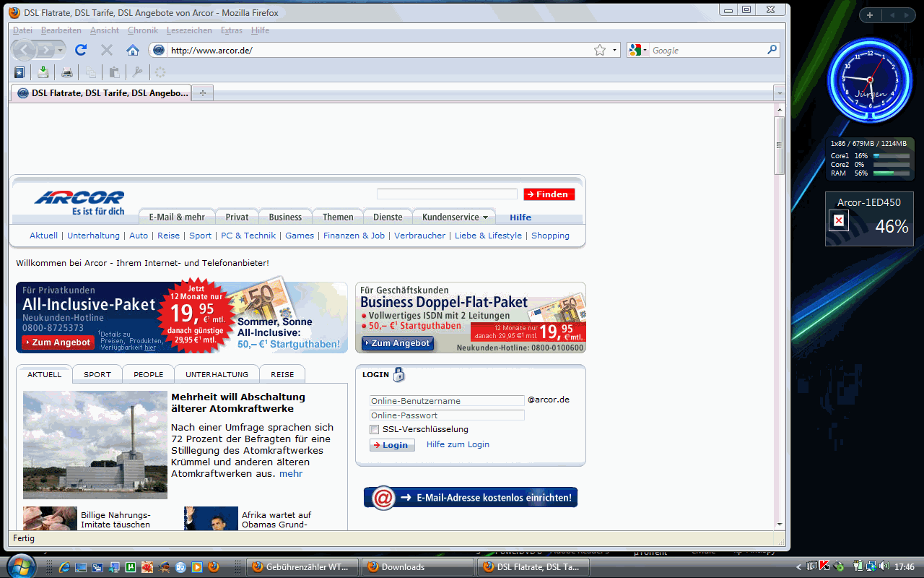
Task: Open the E-Mail & mehr navigation tab
Action: 177,217
